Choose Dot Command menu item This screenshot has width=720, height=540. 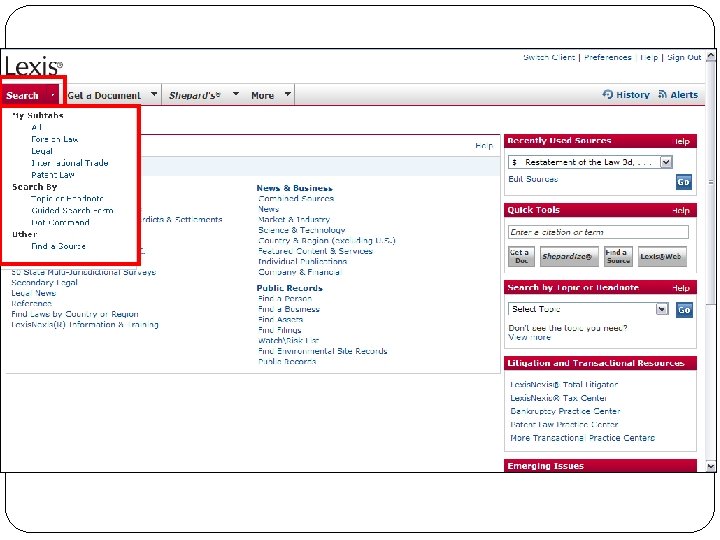pyautogui.click(x=60, y=222)
